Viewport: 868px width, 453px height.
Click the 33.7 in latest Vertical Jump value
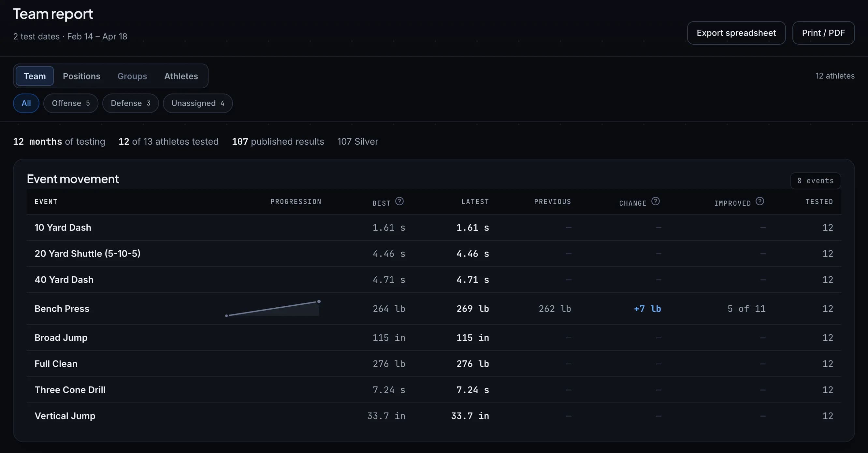coord(470,416)
